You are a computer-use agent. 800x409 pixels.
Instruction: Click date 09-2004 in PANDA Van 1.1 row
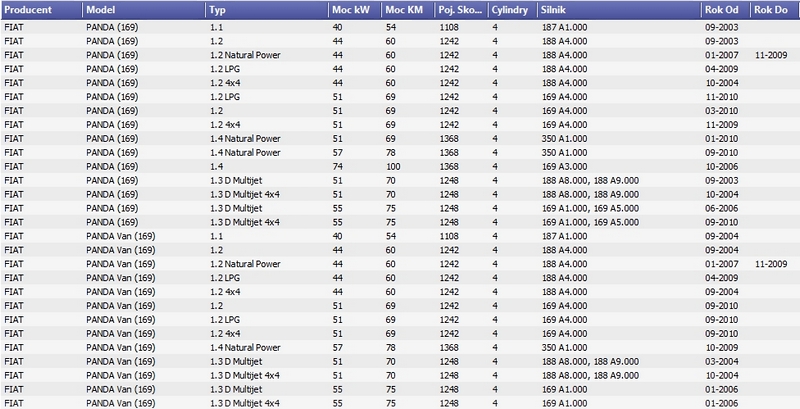(721, 236)
